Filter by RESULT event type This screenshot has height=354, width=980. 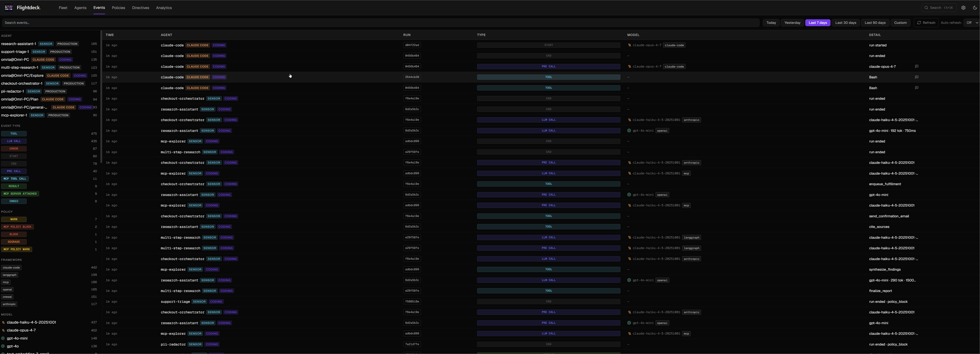pos(14,186)
